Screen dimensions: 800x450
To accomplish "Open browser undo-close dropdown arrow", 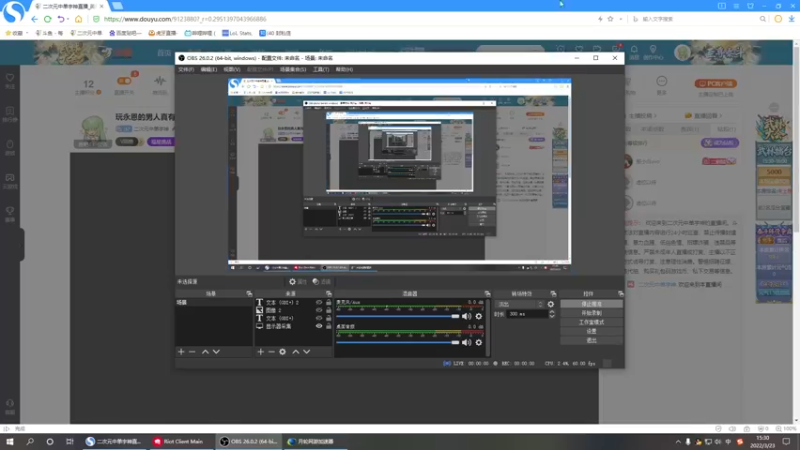I will coord(68,19).
